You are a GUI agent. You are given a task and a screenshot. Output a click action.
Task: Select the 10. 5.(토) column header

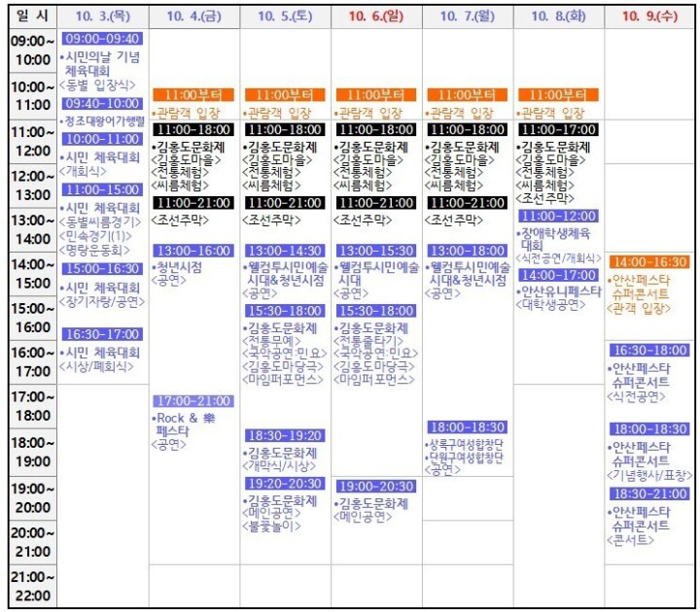pyautogui.click(x=285, y=17)
